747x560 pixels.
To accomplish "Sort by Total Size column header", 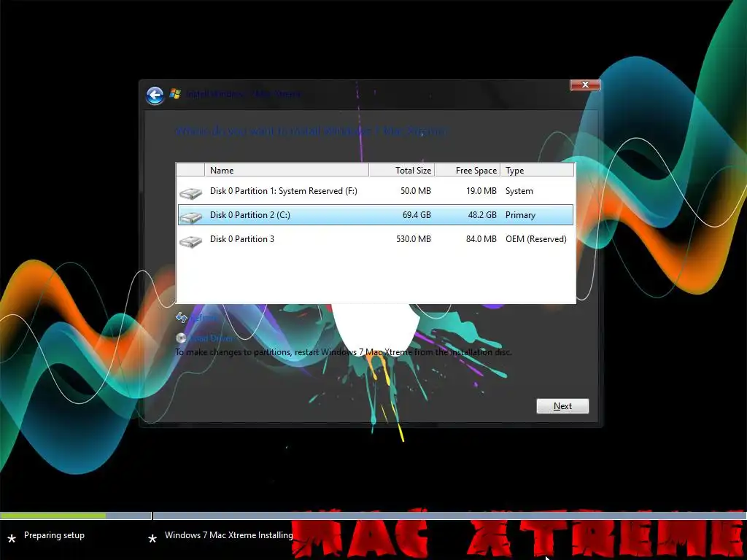I will point(402,170).
